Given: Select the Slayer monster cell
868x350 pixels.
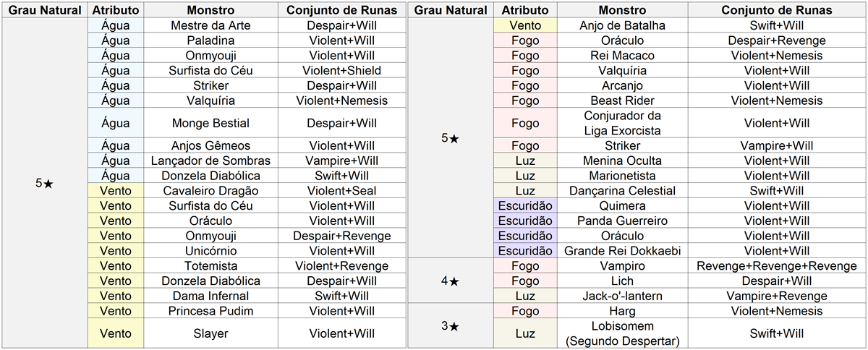Looking at the screenshot, I should click(210, 333).
